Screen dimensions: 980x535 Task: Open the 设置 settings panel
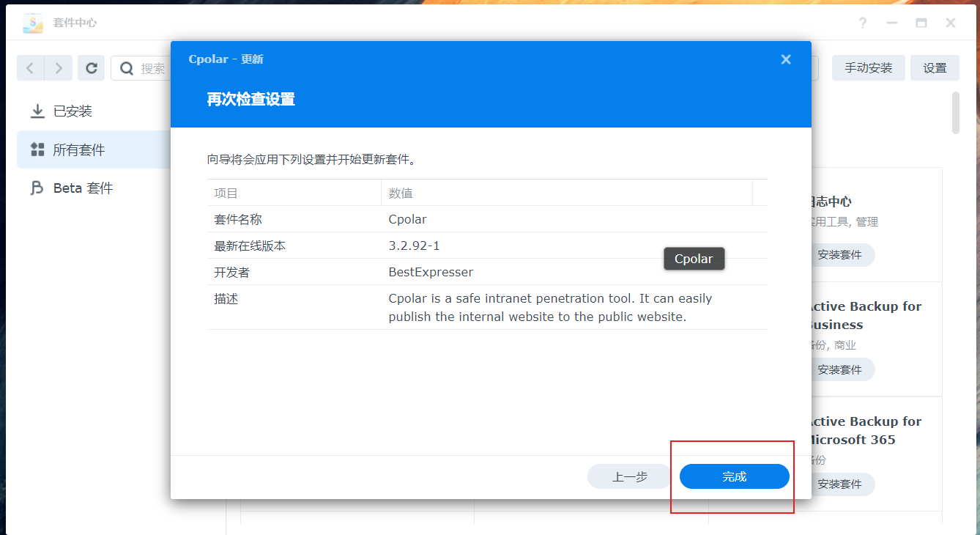935,67
